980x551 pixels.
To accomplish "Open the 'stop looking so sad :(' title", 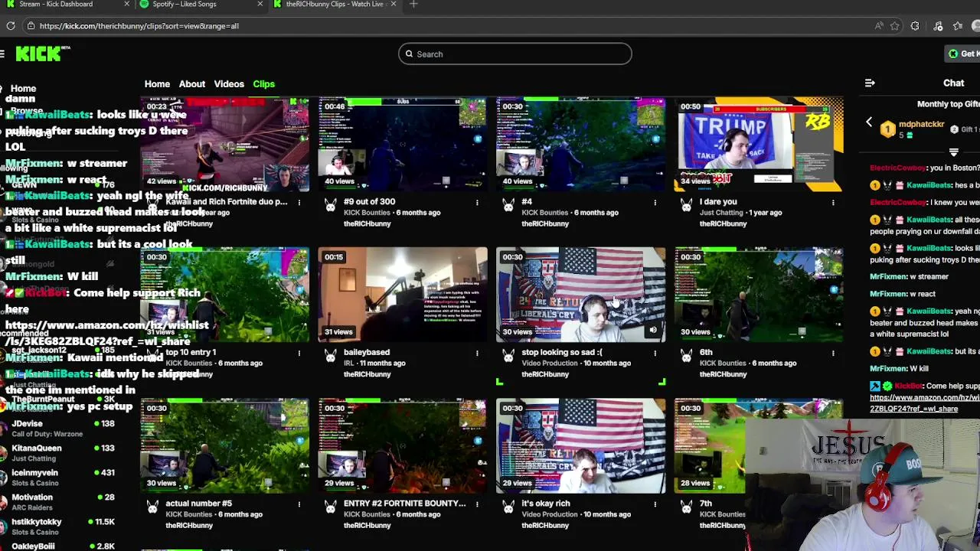I will [x=562, y=353].
